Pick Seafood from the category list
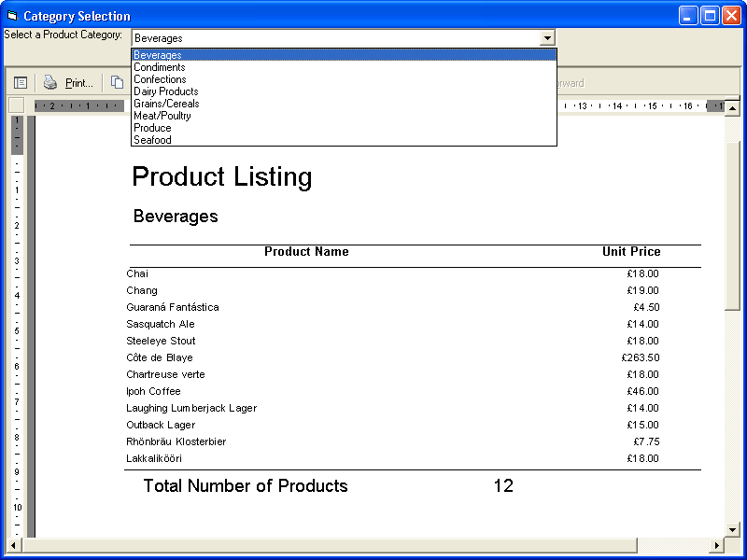 pyautogui.click(x=344, y=140)
